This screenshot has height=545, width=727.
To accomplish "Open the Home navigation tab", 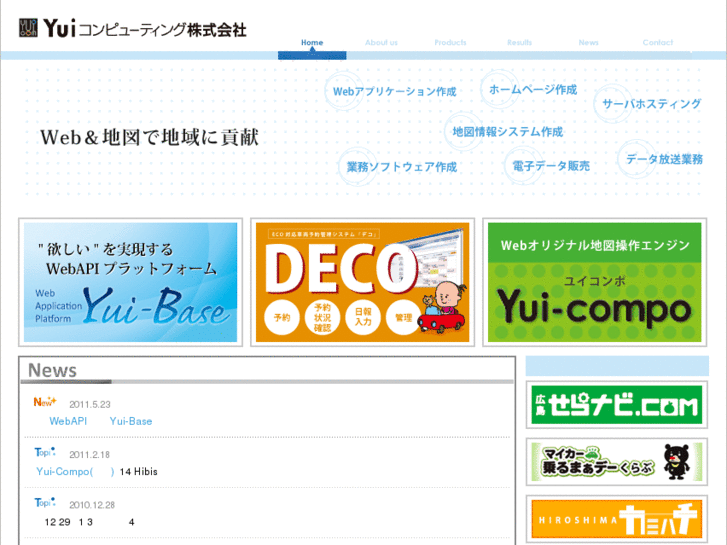I will [312, 43].
